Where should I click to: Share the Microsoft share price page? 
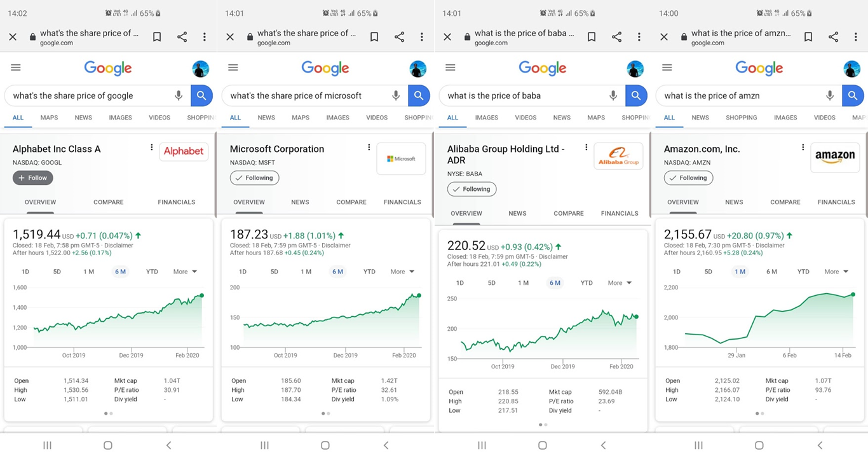(x=399, y=37)
